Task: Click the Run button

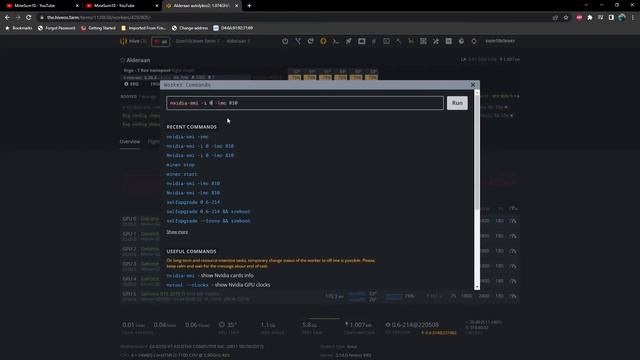Action: click(x=457, y=103)
